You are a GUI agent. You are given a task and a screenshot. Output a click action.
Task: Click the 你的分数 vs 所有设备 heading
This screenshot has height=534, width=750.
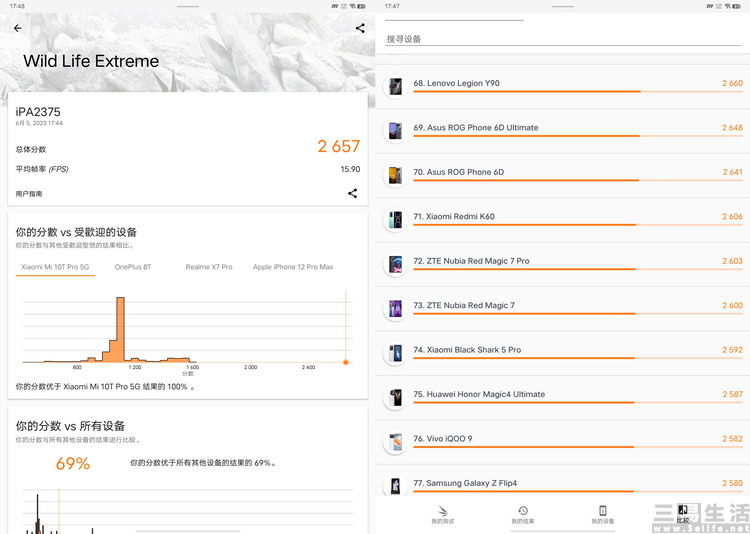tap(70, 426)
